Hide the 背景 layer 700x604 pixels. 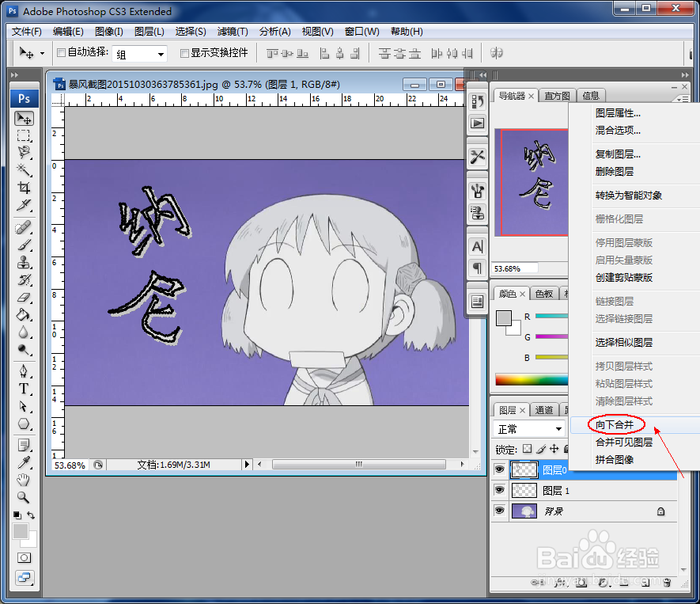499,511
